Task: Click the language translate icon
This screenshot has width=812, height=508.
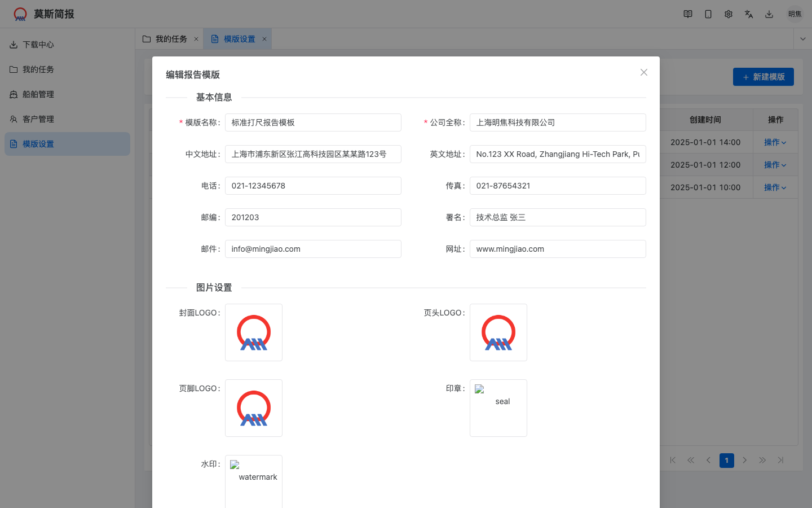Action: pos(749,14)
